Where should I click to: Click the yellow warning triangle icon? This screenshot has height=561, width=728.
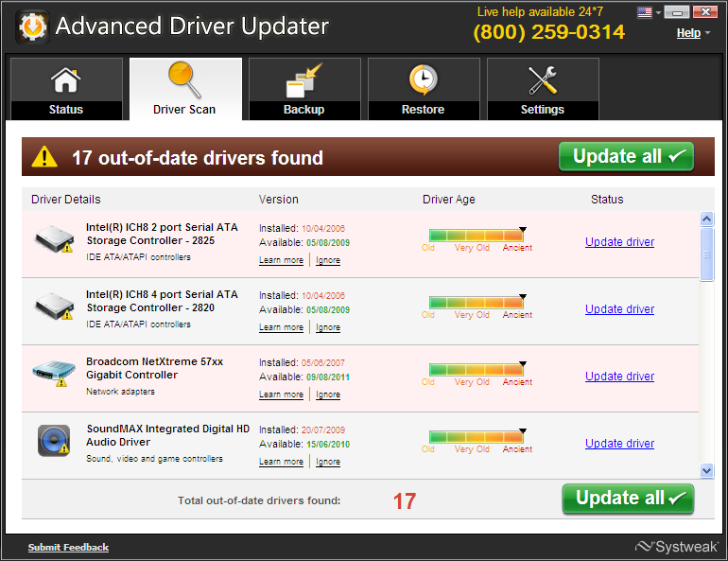coord(44,156)
